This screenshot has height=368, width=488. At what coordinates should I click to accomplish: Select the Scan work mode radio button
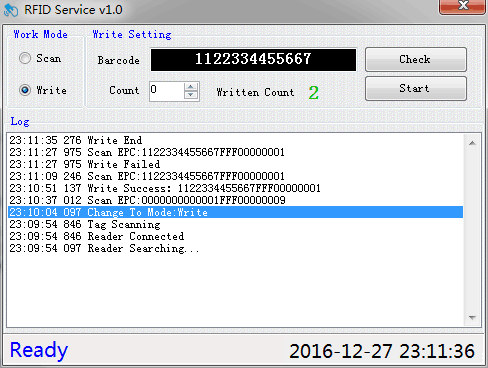pos(25,58)
